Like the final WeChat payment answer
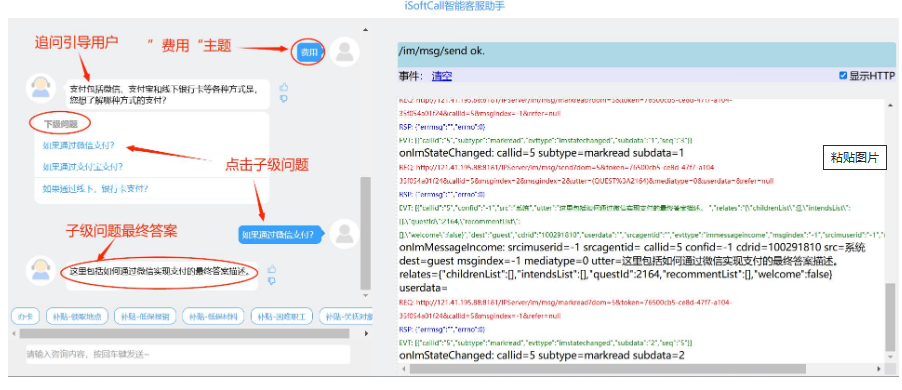Viewport: 902px width, 390px height. (272, 269)
